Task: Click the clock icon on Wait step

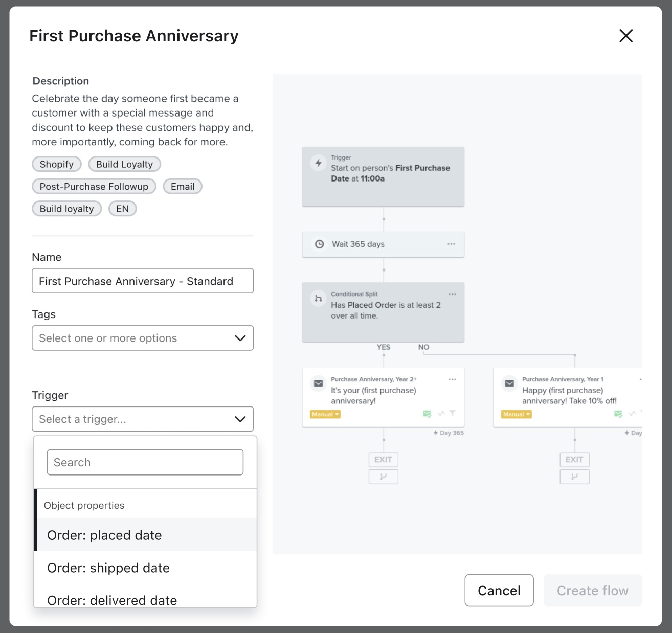Action: point(319,244)
